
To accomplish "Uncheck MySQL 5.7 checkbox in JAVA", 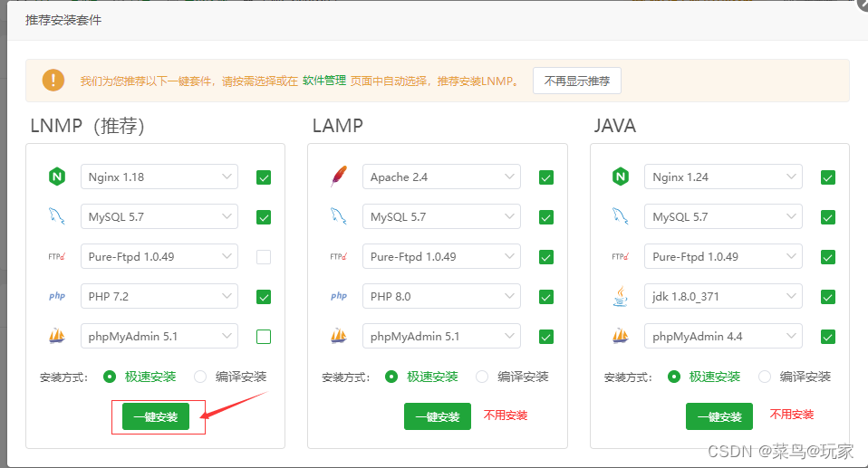I will tap(828, 217).
